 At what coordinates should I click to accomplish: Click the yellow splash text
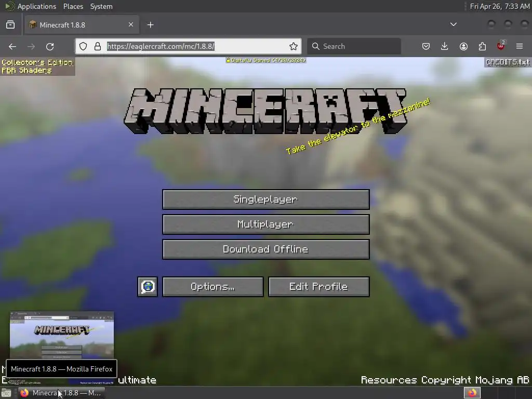click(358, 126)
